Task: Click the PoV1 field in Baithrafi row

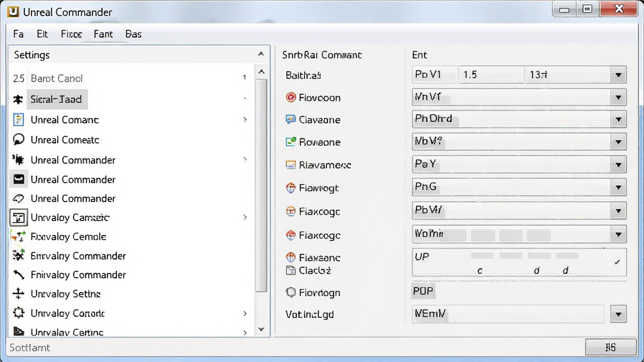Action: [435, 75]
